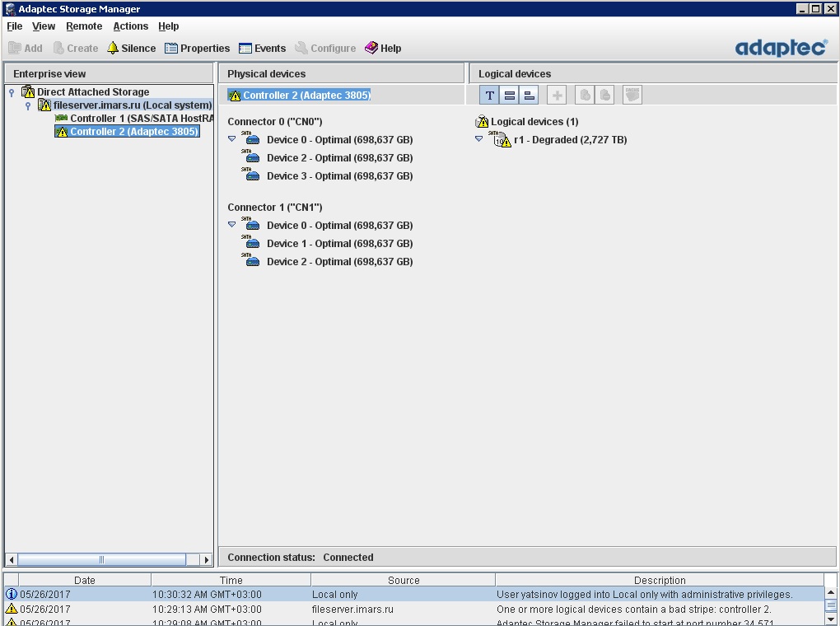The image size is (840, 626).
Task: Open the Help book icon in toolbar
Action: coord(371,49)
